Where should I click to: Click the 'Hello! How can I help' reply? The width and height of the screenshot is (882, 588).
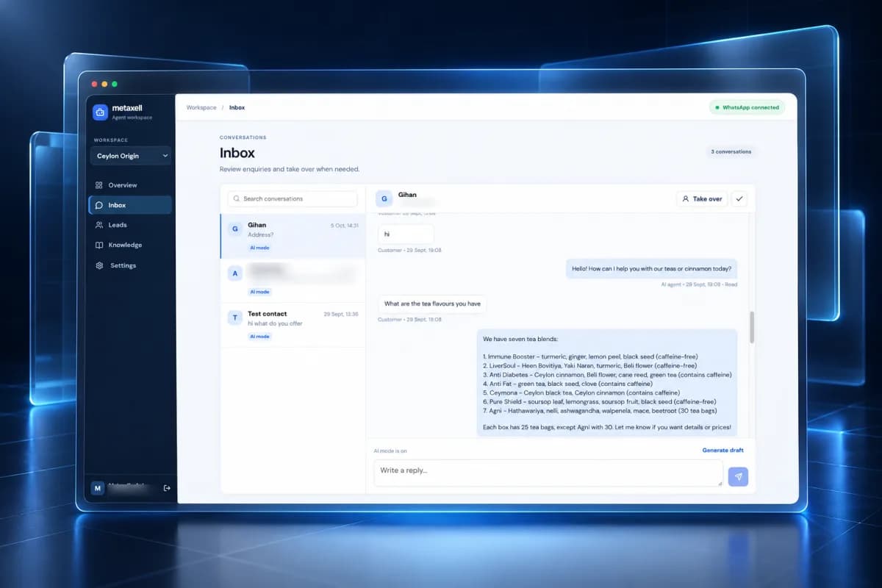pyautogui.click(x=651, y=268)
